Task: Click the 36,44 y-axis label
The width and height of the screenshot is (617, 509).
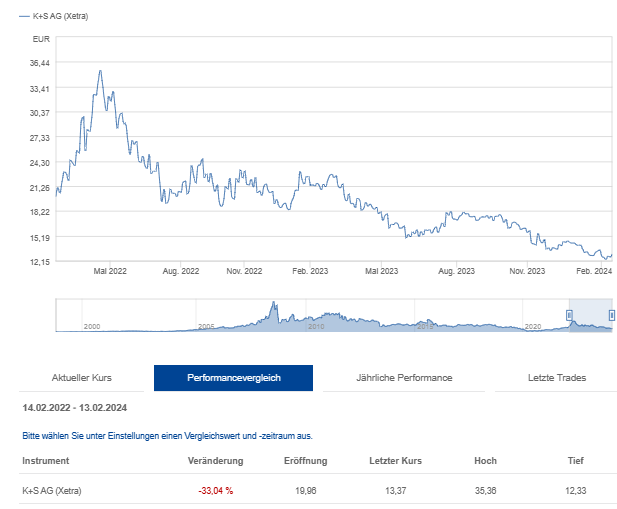Action: click(40, 63)
